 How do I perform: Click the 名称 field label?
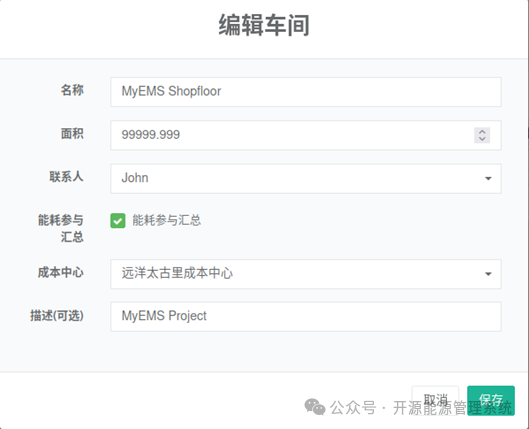pyautogui.click(x=72, y=90)
